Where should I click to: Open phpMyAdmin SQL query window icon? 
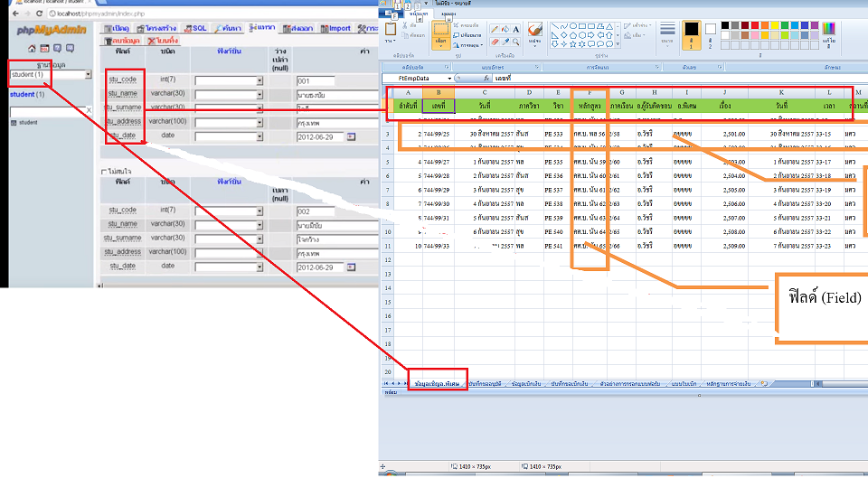tap(44, 49)
